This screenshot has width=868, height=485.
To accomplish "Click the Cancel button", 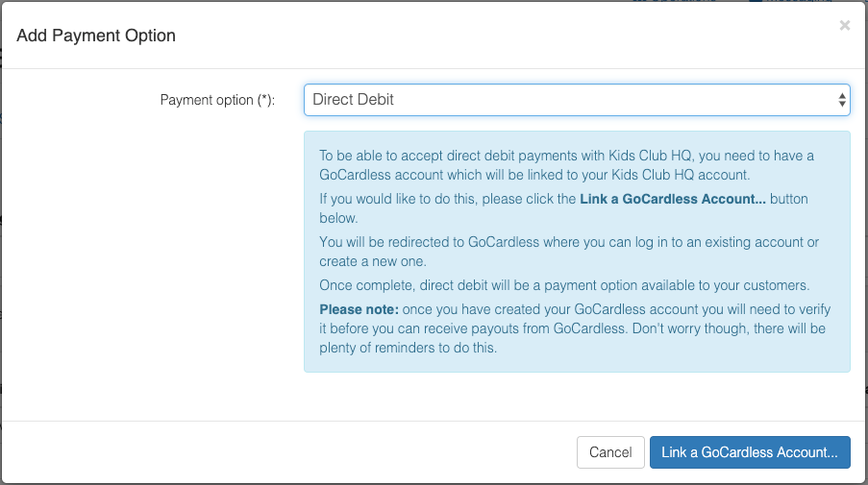I will 610,452.
